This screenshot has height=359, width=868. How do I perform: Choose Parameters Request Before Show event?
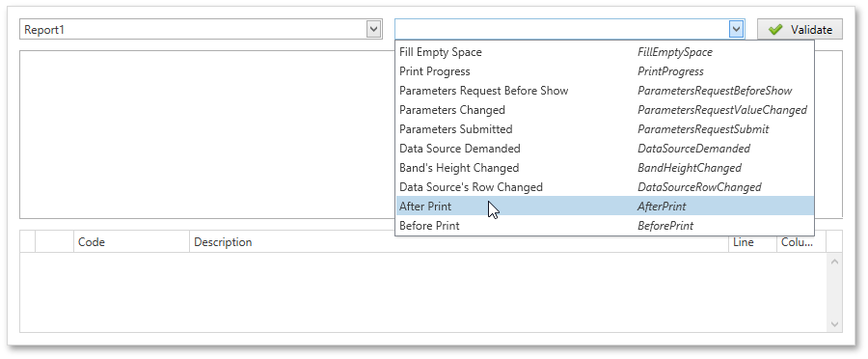605,91
